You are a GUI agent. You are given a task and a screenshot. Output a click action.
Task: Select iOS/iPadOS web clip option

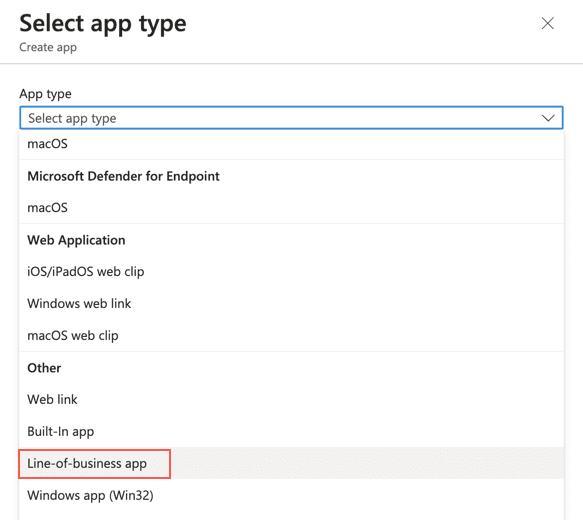[292, 271]
